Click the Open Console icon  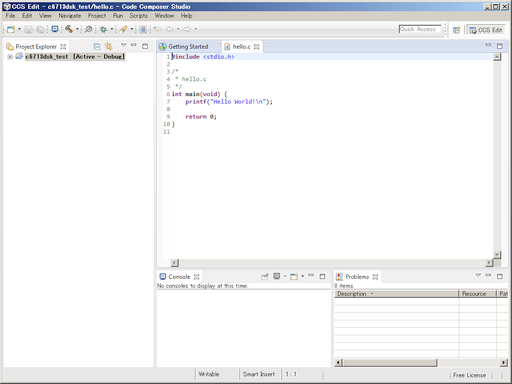pos(294,276)
